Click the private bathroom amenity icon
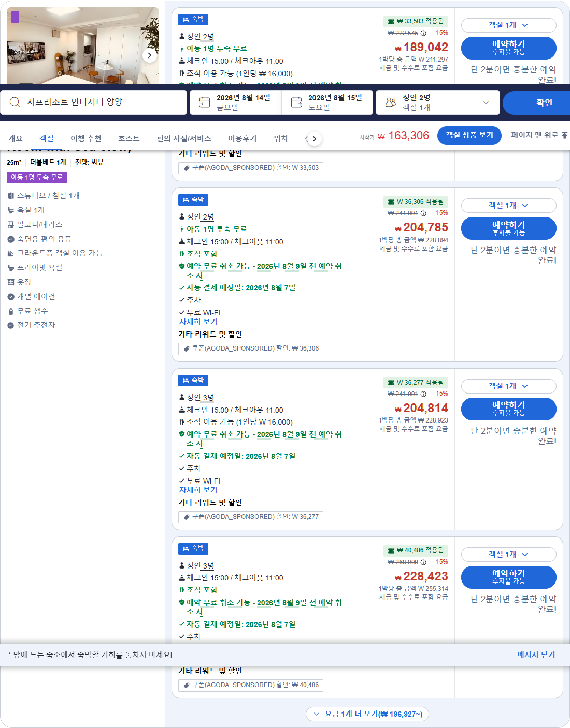This screenshot has width=570, height=728. [x=11, y=268]
